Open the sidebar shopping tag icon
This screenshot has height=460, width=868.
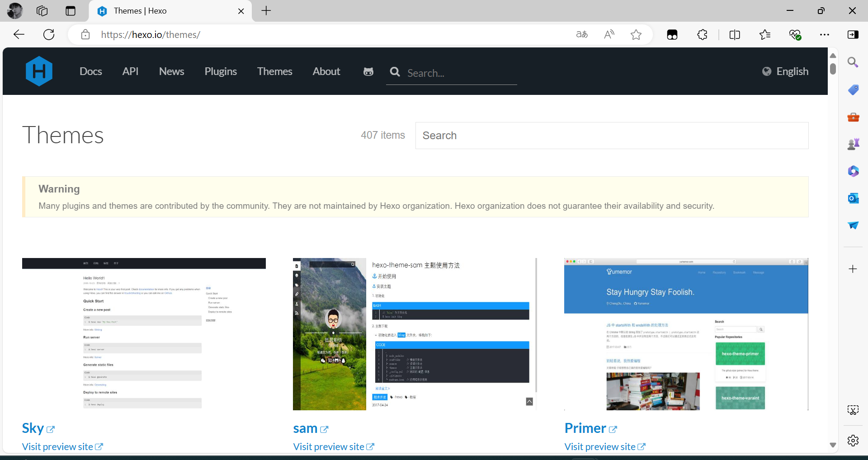[853, 89]
